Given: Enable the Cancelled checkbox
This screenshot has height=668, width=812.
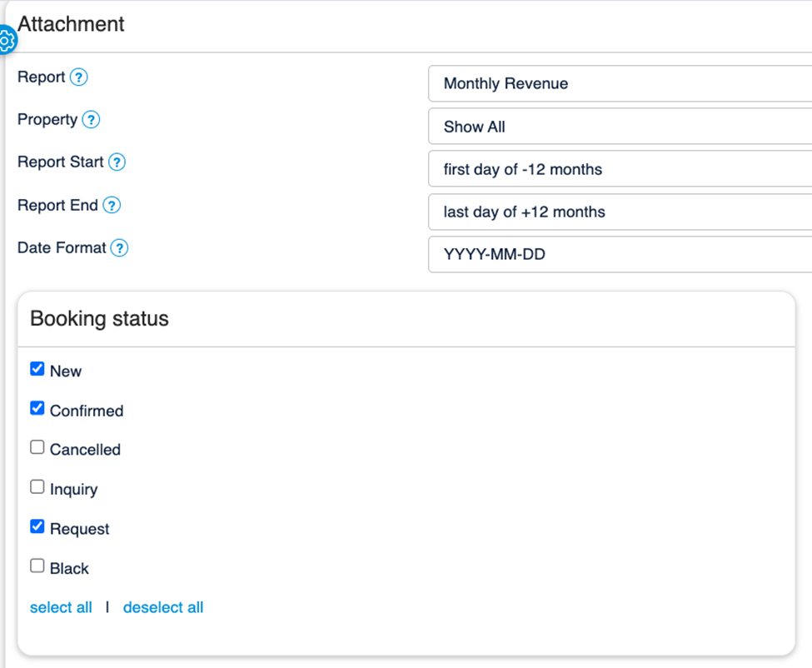Looking at the screenshot, I should (37, 447).
